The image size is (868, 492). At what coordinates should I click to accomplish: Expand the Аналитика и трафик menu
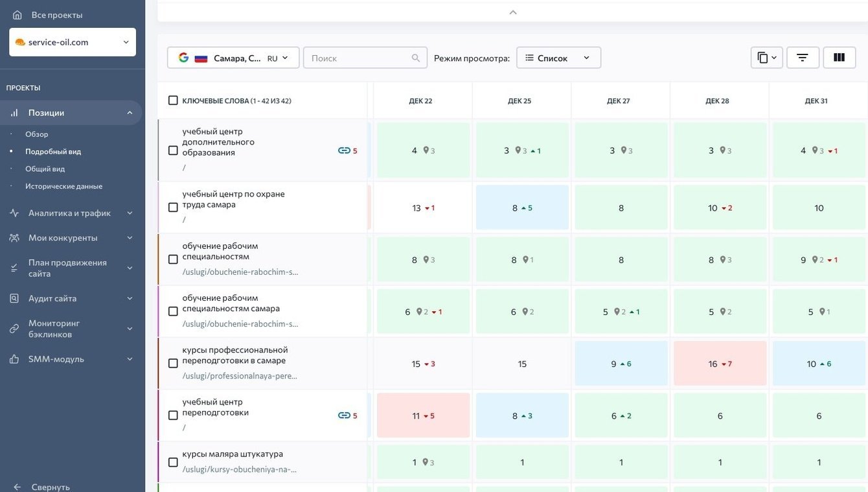71,213
